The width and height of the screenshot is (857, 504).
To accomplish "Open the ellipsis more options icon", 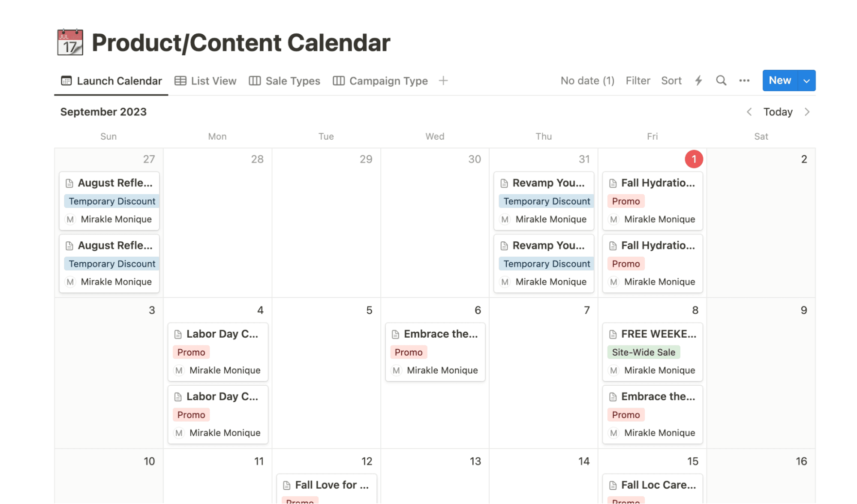I will (x=744, y=80).
